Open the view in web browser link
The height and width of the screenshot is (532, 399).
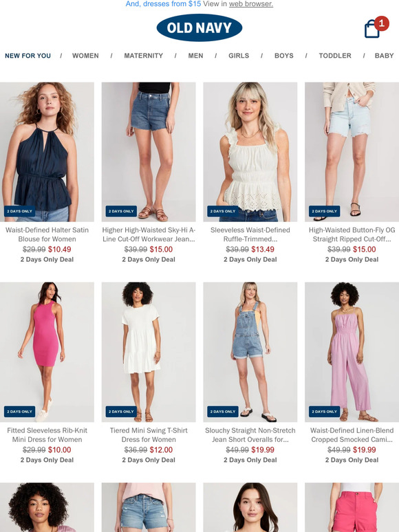pyautogui.click(x=251, y=4)
